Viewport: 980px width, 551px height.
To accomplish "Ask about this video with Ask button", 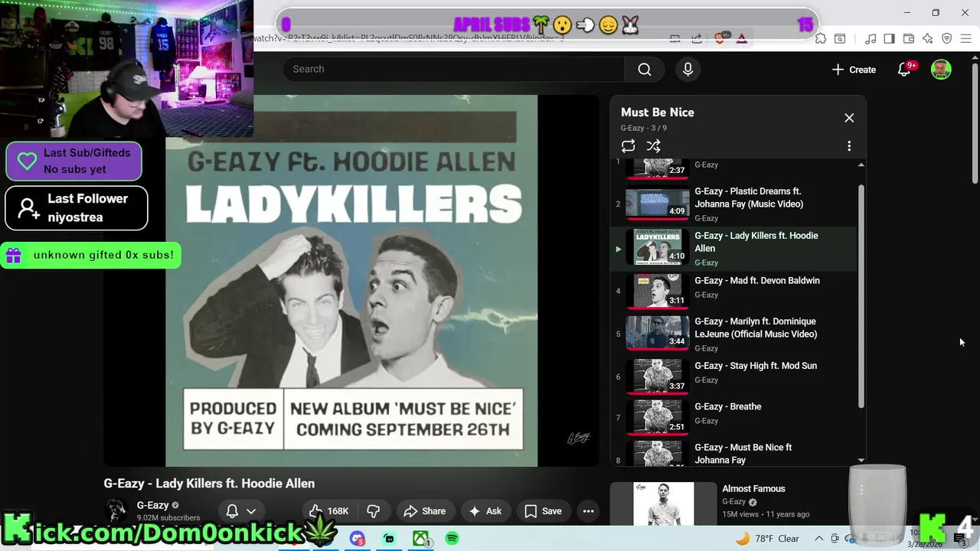I will [485, 511].
